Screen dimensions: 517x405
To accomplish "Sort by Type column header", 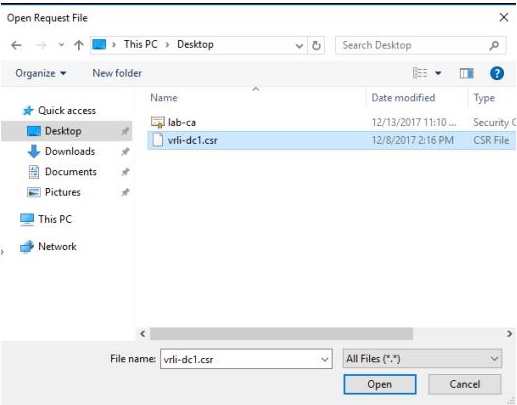I will [484, 98].
